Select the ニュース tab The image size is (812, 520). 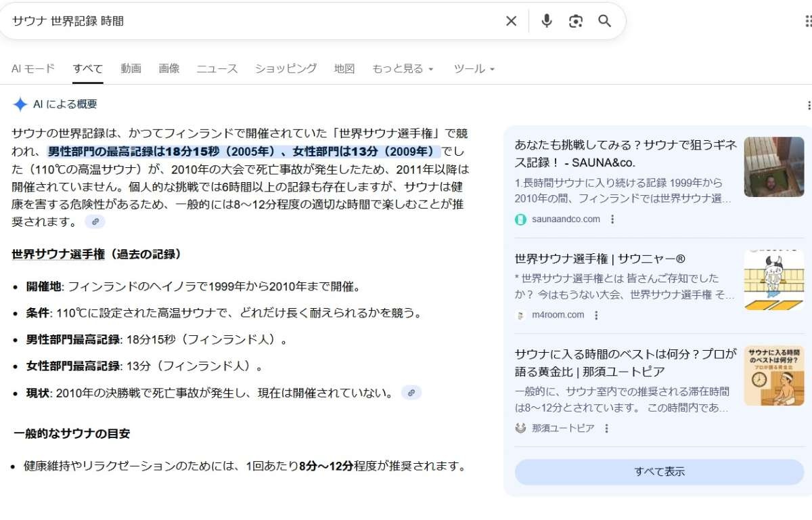(x=217, y=68)
